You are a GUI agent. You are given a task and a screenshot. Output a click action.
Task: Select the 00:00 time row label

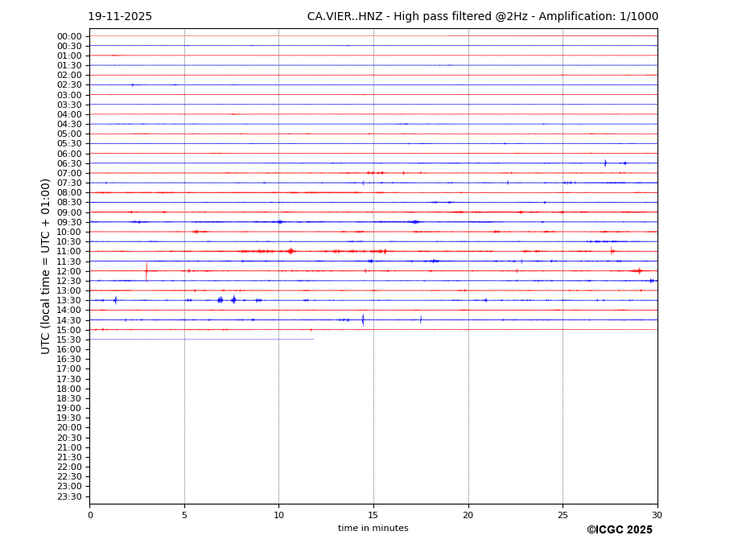click(69, 36)
